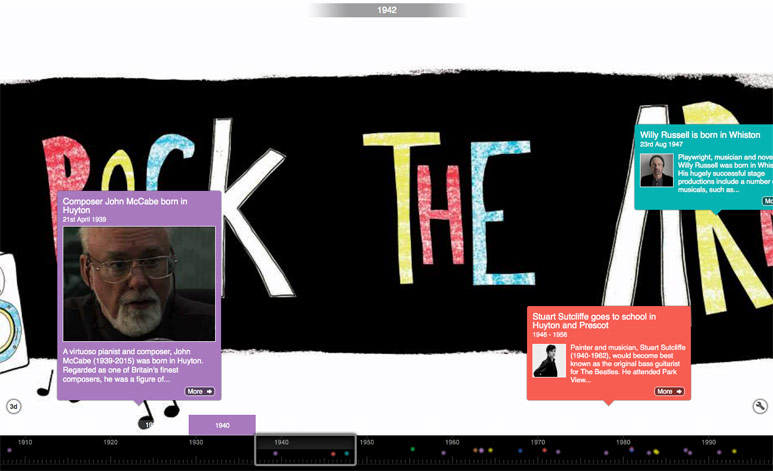Viewport: 773px width, 471px height.
Task: Jump to 1950 on the timeline bar
Action: pyautogui.click(x=366, y=442)
